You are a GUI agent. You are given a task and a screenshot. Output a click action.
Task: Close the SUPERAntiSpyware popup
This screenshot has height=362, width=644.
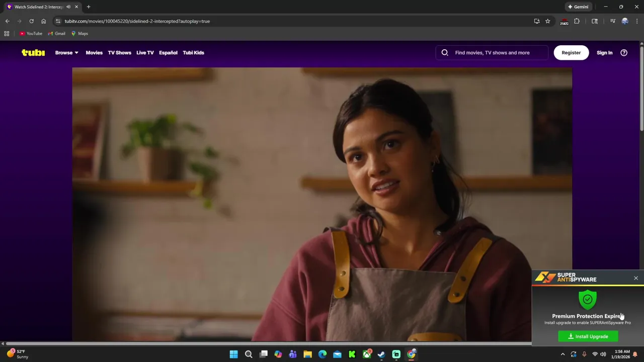coord(636,278)
